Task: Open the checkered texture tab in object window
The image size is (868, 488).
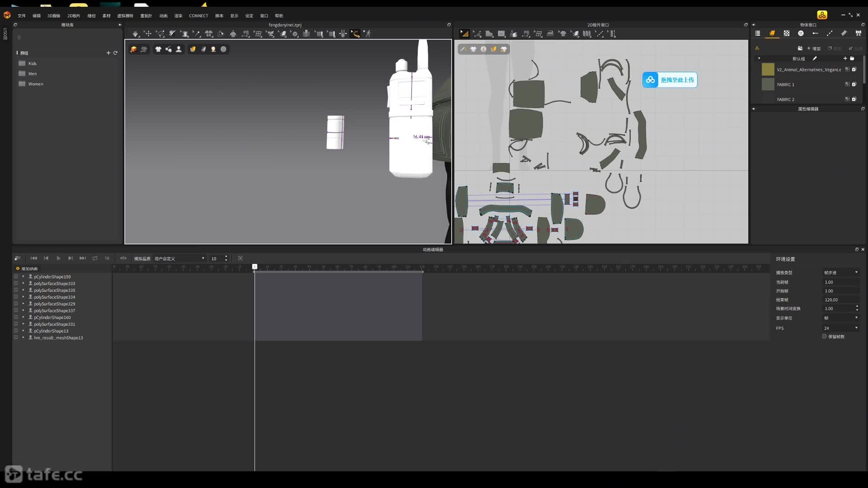Action: [x=787, y=33]
